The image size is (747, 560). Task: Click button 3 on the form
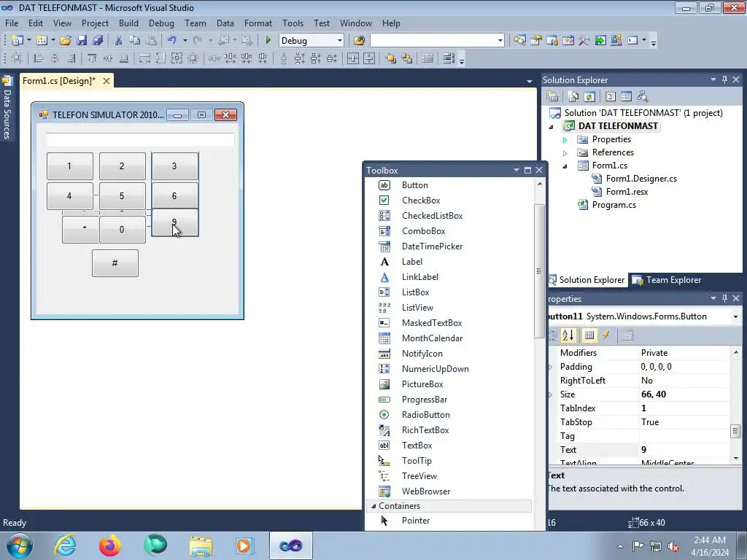click(x=174, y=166)
